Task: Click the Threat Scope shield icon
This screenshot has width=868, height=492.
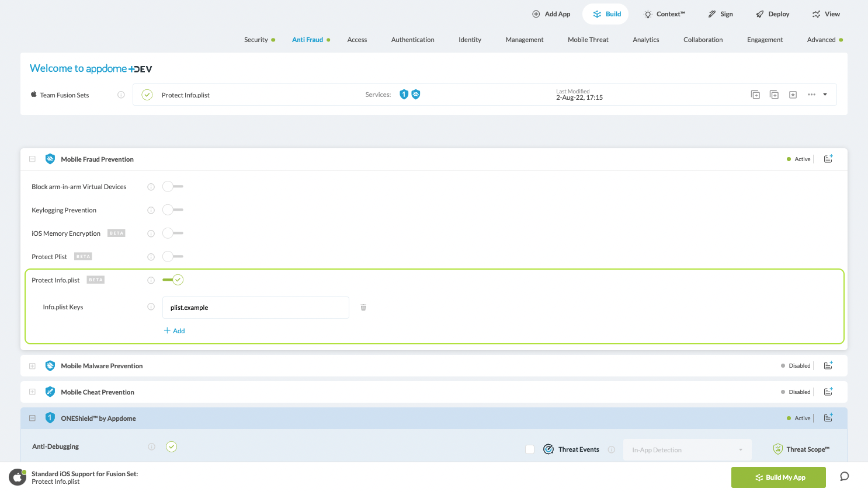Action: pyautogui.click(x=777, y=449)
